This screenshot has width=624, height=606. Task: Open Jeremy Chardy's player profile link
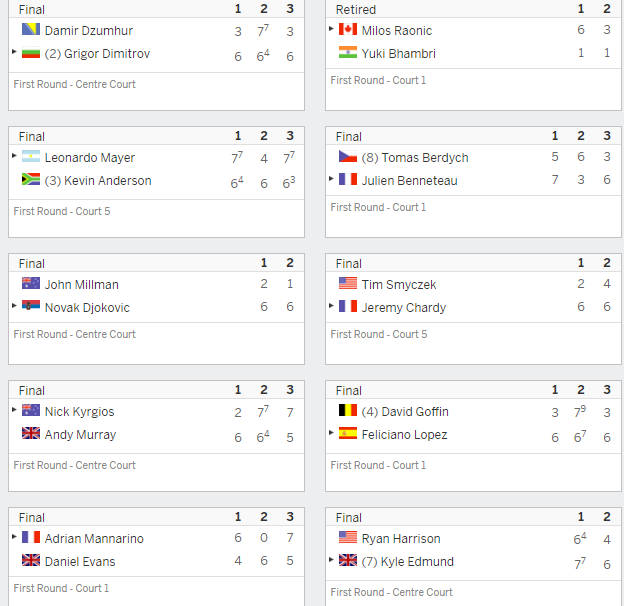[404, 308]
